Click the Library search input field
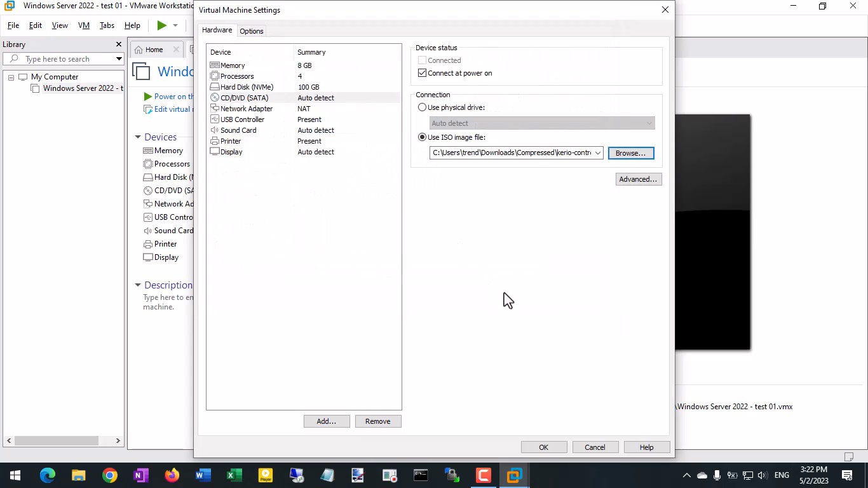The width and height of the screenshot is (868, 488). point(64,59)
